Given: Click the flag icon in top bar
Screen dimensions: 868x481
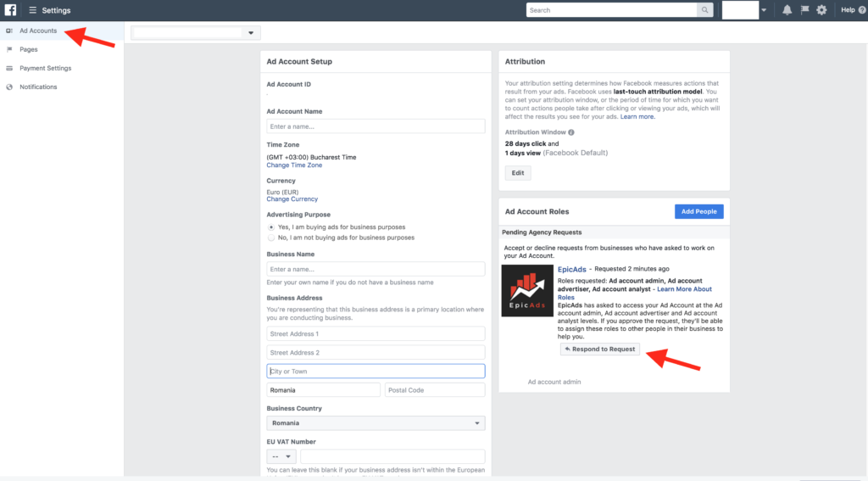Looking at the screenshot, I should [x=804, y=10].
